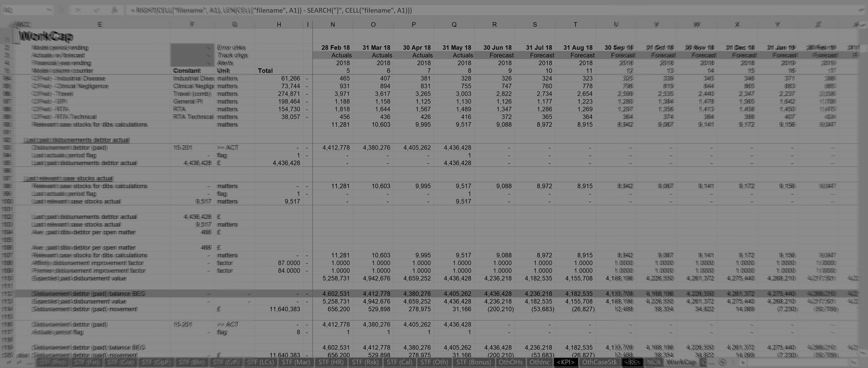Click the value 4,436,428 in Total column
Image resolution: width=868 pixels, height=368 pixels.
[286, 163]
